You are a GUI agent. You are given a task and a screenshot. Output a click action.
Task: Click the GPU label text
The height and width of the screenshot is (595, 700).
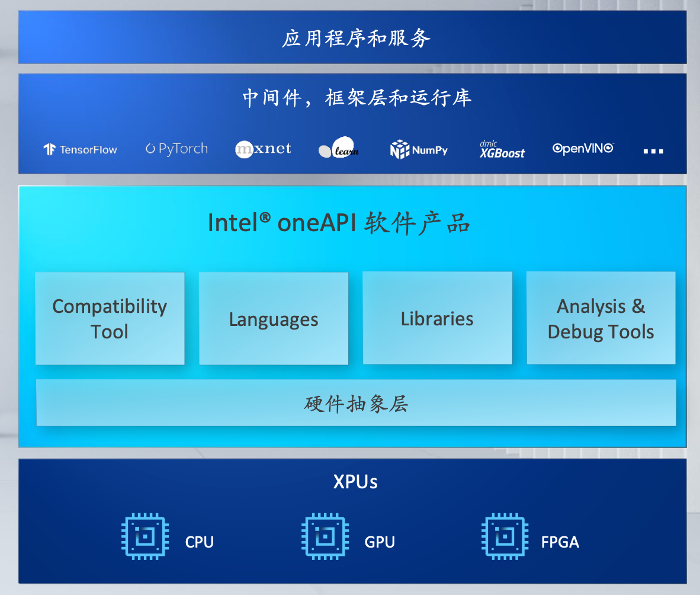pyautogui.click(x=380, y=542)
